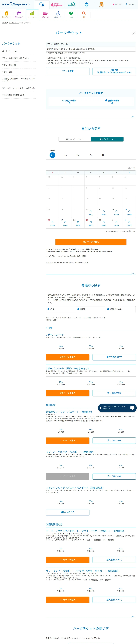Open 運営カレンダー calendar icon
Screen dimensions: 138x644
[19, 14]
